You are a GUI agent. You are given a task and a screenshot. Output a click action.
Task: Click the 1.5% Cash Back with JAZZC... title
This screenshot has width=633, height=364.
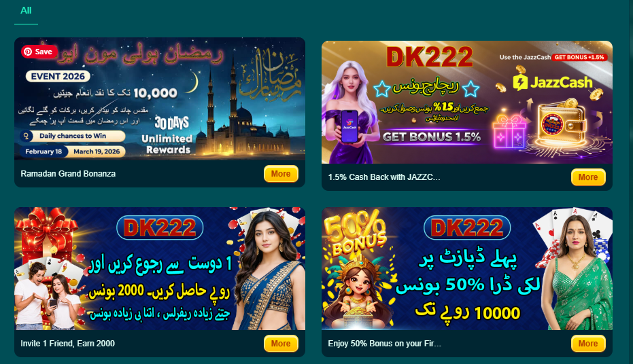click(x=384, y=177)
